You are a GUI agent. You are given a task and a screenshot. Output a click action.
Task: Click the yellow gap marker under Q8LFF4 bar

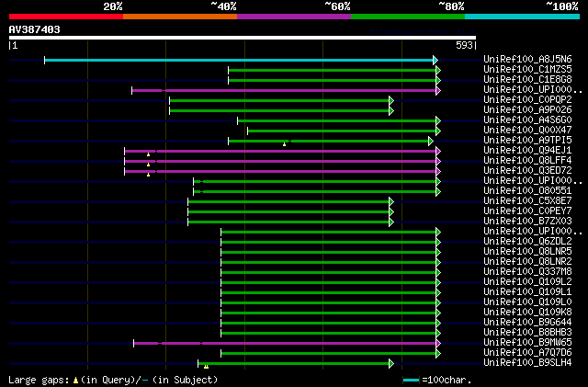point(149,165)
